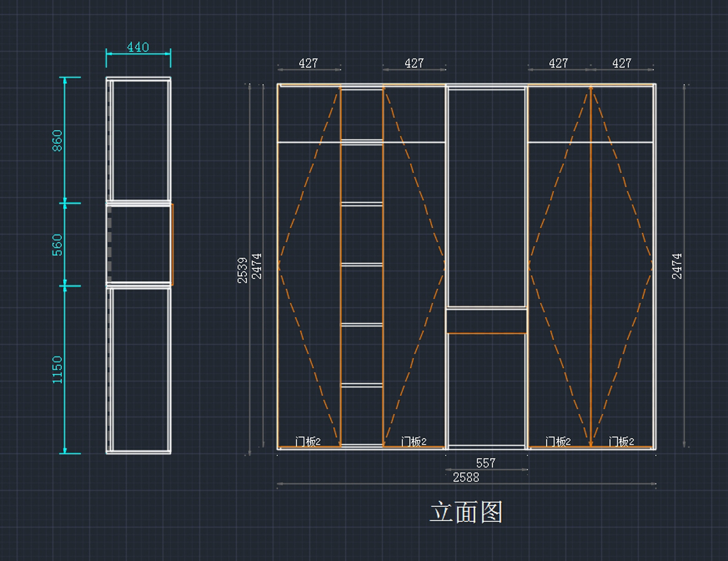Click the 2588 total width dimension text

(x=466, y=477)
